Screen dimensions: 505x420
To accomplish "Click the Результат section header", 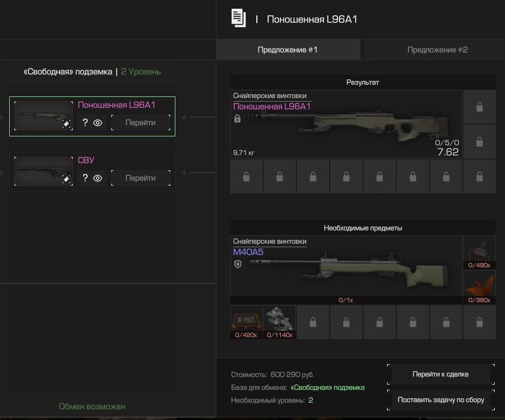I will pos(362,82).
